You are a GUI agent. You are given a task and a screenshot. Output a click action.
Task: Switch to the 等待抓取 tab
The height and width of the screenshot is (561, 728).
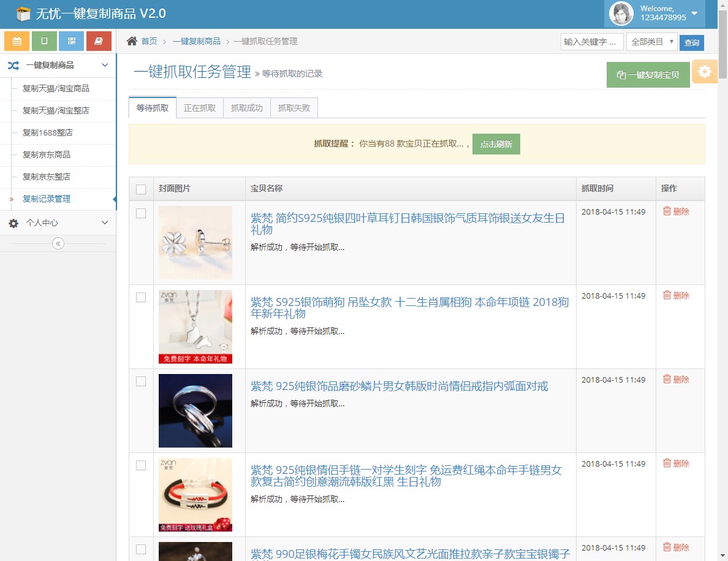[153, 108]
